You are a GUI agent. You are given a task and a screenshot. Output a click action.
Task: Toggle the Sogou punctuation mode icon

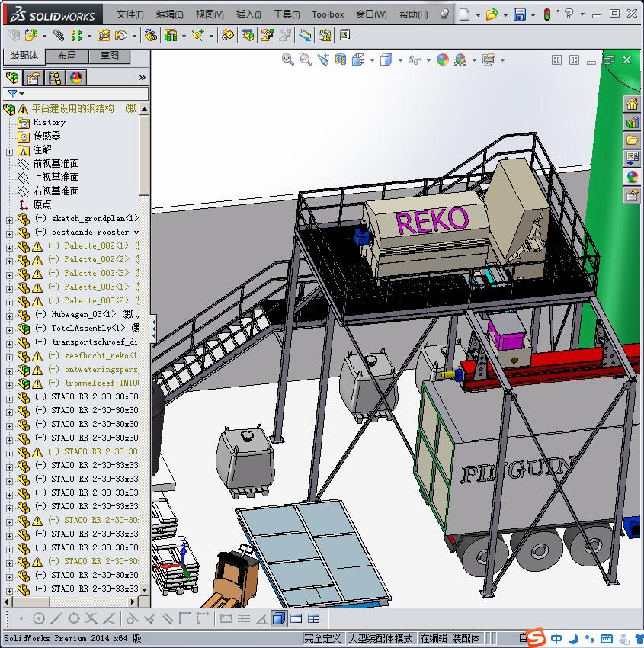[x=589, y=639]
